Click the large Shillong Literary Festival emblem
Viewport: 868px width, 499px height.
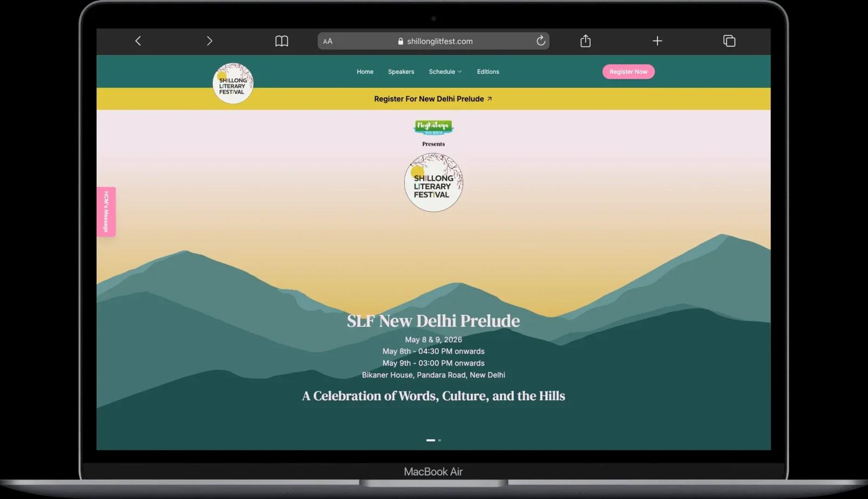click(x=433, y=182)
